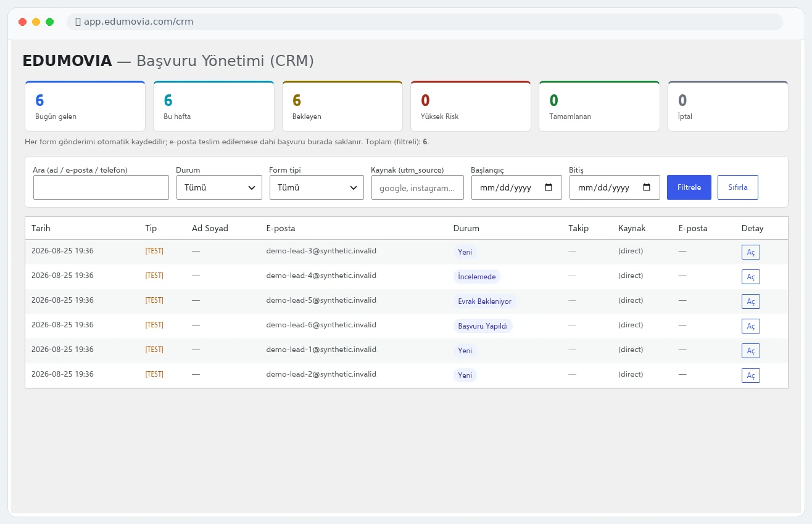Expand the Form tipi dropdown

click(x=317, y=187)
